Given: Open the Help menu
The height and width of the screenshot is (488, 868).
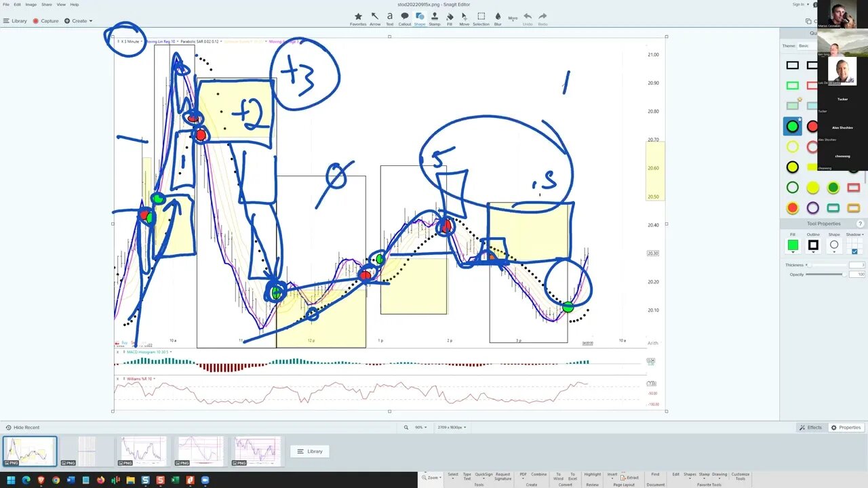Looking at the screenshot, I should click(75, 4).
